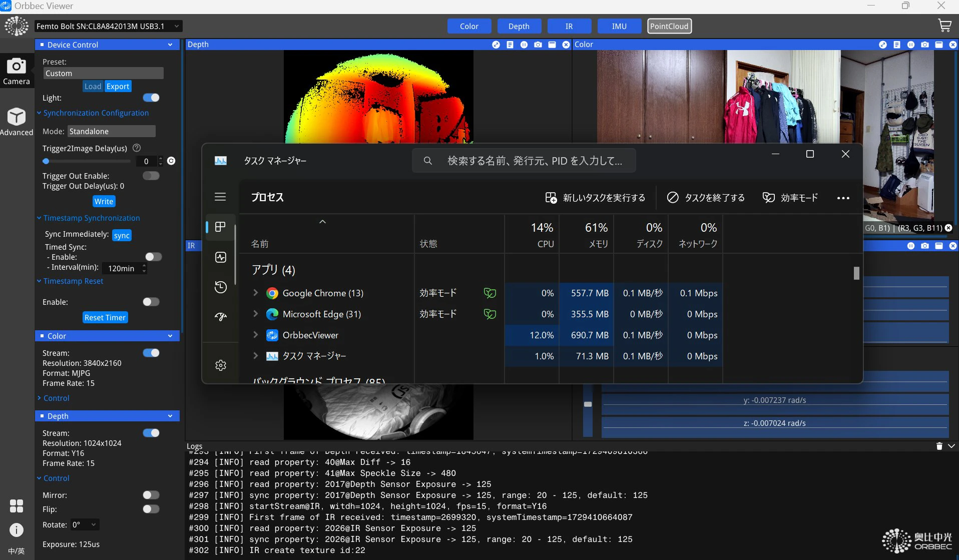
Task: Enable the Depth Flip switch
Action: [x=151, y=509]
